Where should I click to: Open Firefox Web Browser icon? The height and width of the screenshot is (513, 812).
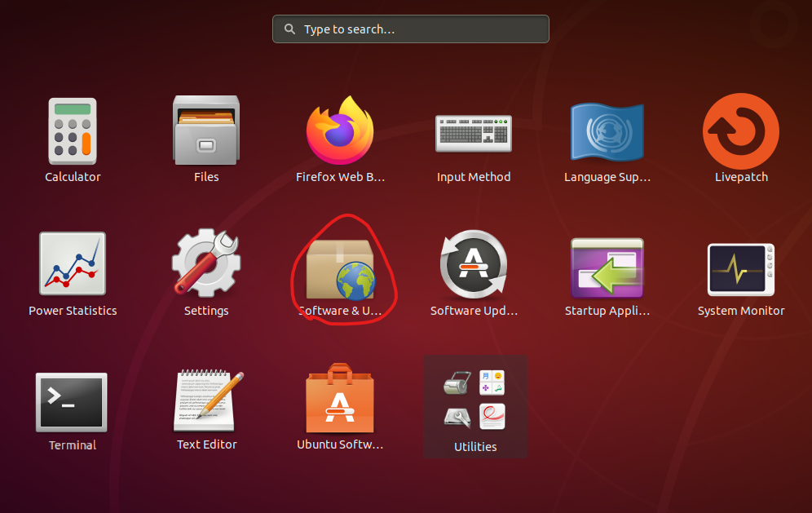pos(340,130)
